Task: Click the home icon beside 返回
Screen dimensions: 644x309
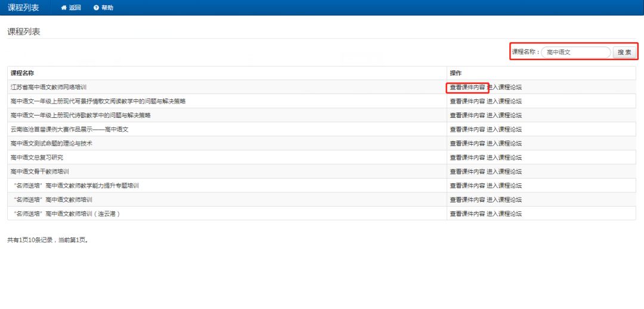Action: point(64,8)
